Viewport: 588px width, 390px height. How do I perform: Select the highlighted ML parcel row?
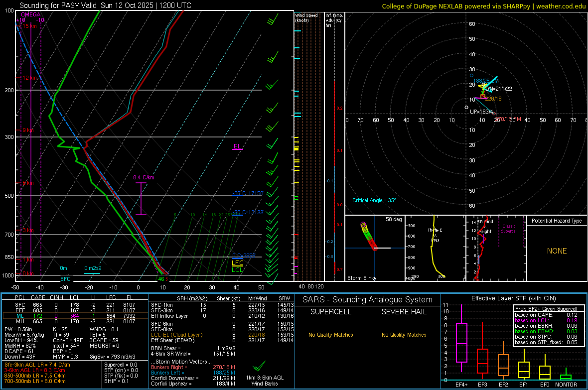[75, 316]
